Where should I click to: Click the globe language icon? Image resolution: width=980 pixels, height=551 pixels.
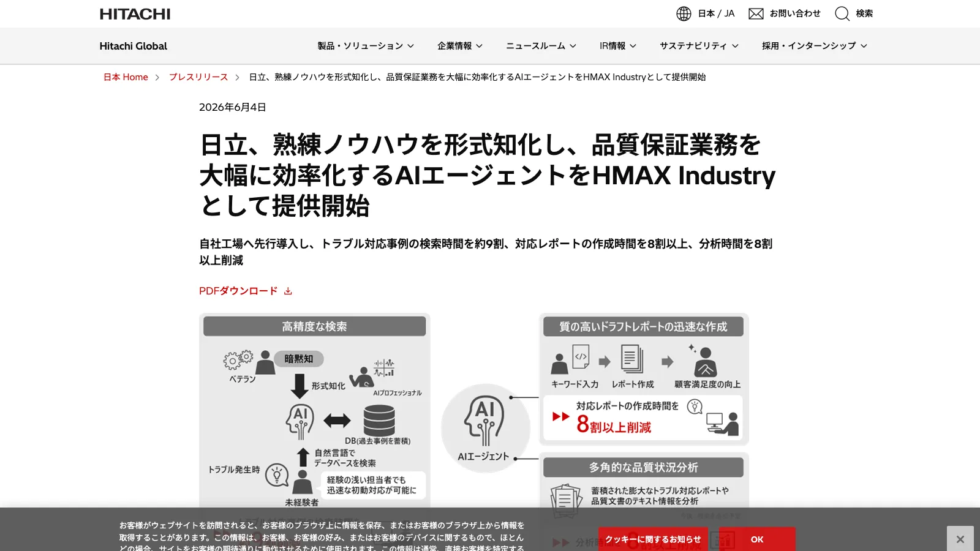(684, 13)
